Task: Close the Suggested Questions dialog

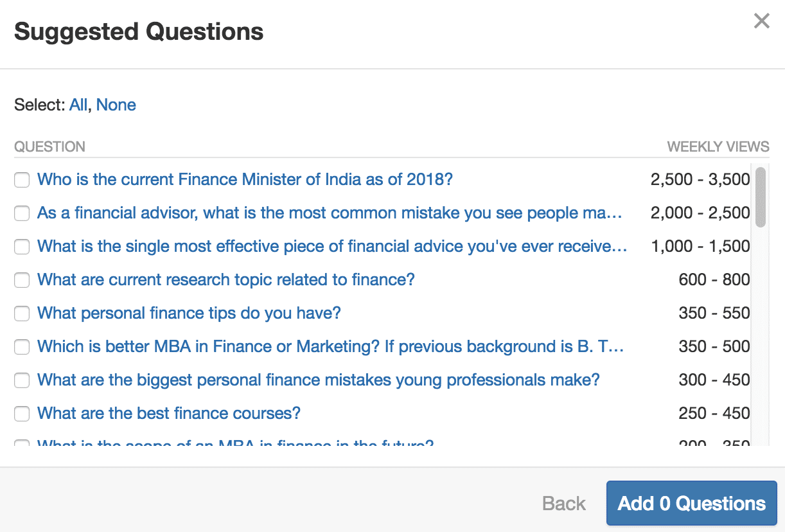Action: pos(761,21)
